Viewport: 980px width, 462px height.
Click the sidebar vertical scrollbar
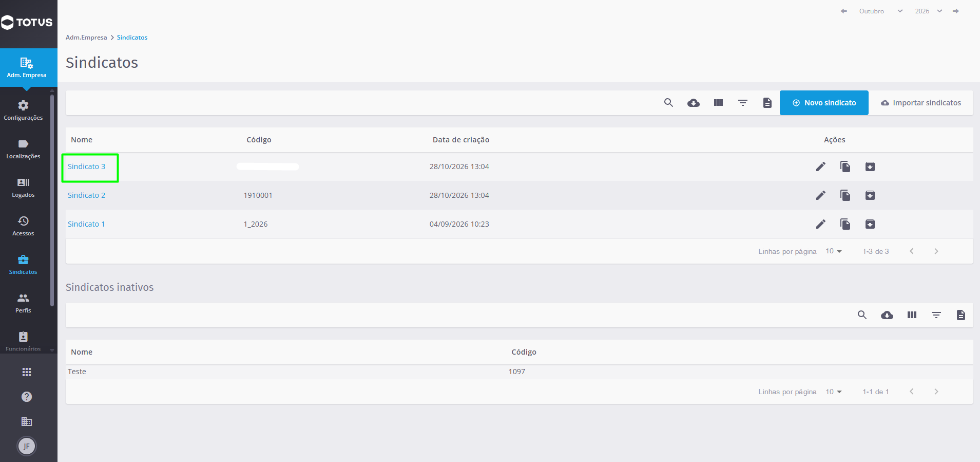[52, 200]
